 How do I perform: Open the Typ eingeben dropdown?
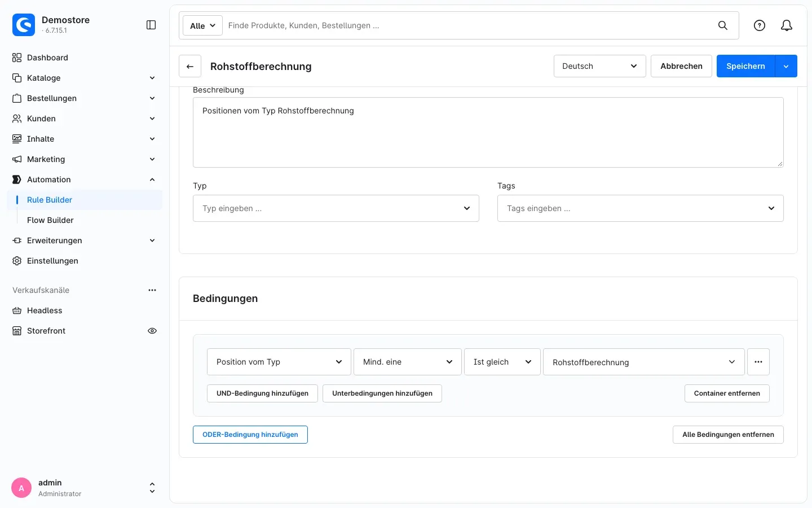coord(336,208)
